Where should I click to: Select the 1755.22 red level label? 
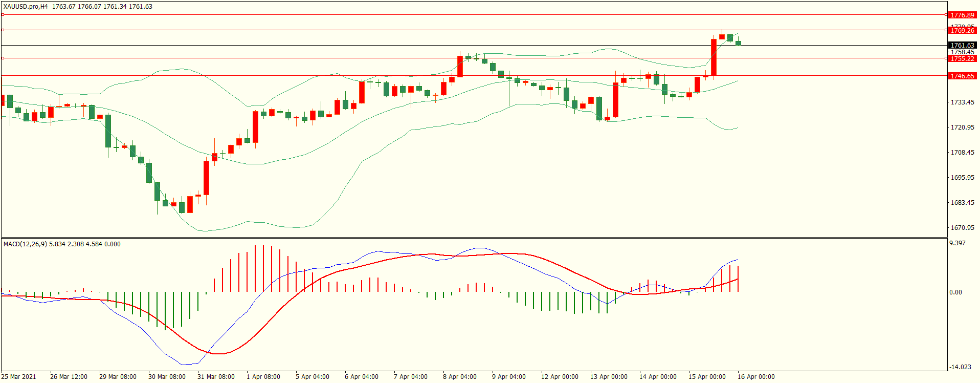pyautogui.click(x=962, y=59)
